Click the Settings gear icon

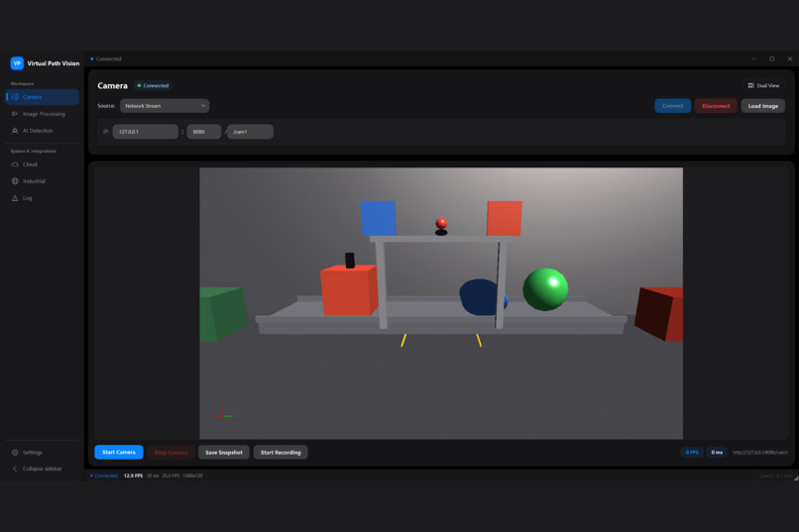15,453
